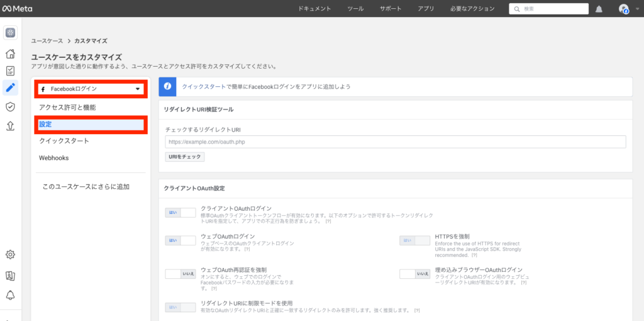Select アクセス許可と機能 in the side menu
Image resolution: width=644 pixels, height=321 pixels.
(67, 108)
